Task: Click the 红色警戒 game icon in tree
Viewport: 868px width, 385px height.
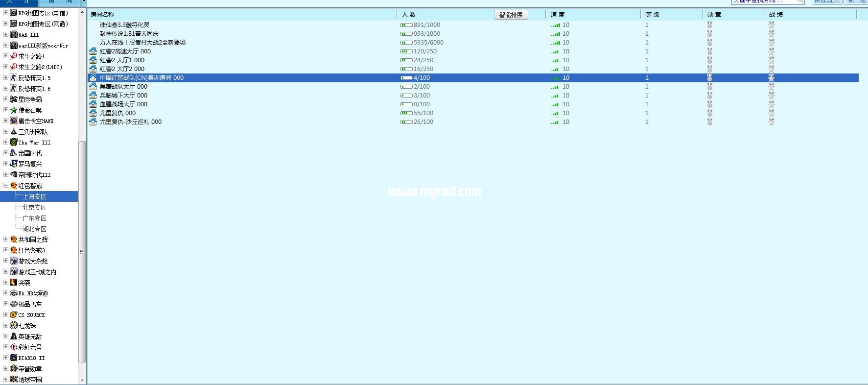Action: 14,186
